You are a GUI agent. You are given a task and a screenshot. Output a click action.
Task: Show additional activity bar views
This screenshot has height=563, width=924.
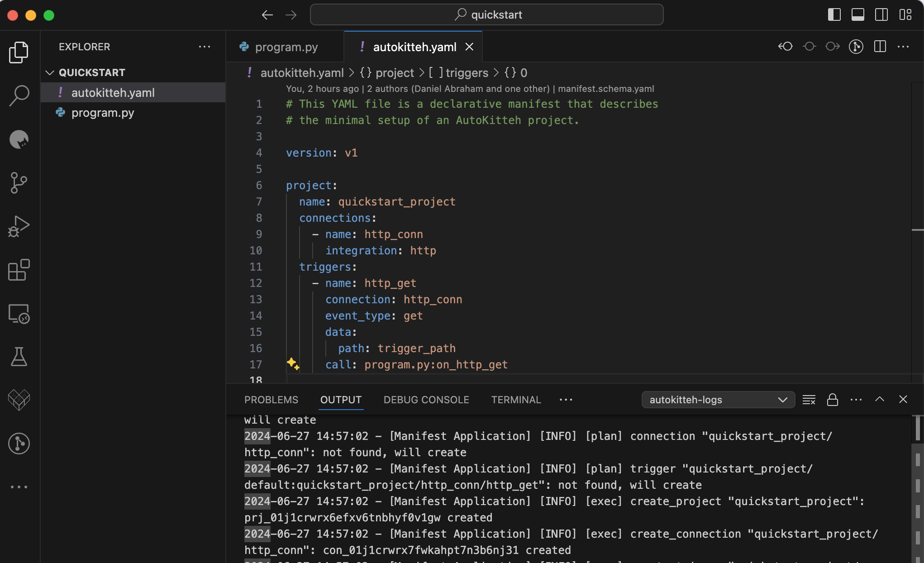pyautogui.click(x=19, y=487)
